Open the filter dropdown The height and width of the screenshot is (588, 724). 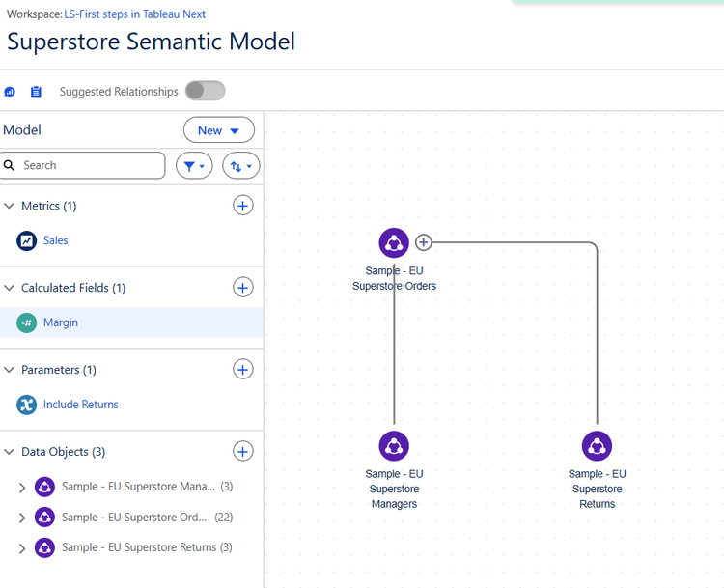(x=194, y=166)
